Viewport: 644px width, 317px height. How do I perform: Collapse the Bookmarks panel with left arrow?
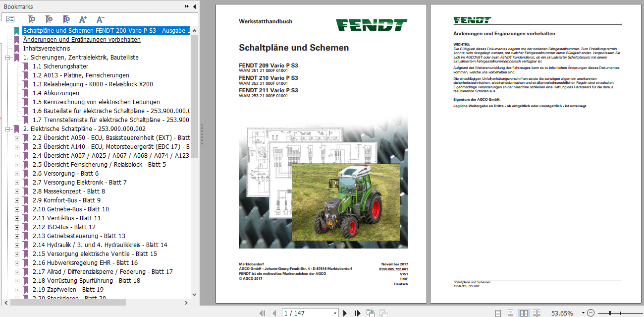point(194,6)
